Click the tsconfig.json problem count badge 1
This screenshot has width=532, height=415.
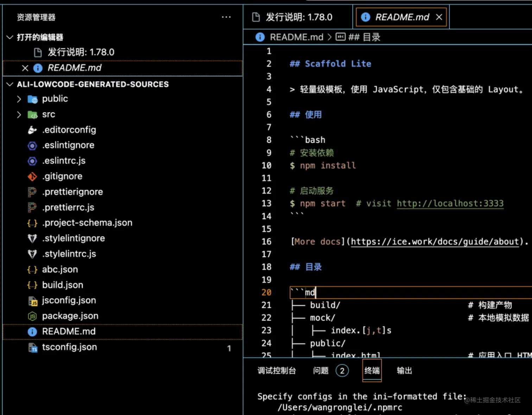229,348
